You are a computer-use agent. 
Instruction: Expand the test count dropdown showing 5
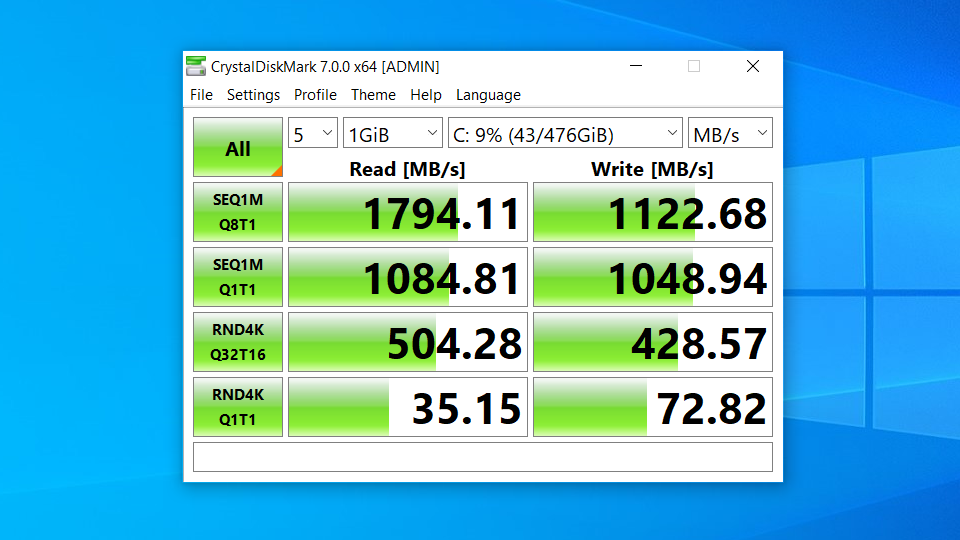click(313, 133)
